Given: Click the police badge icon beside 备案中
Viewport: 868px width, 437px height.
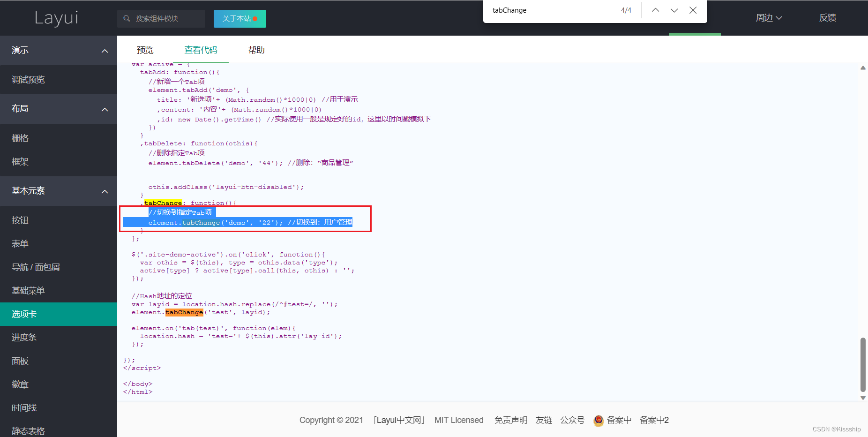Looking at the screenshot, I should pos(598,421).
